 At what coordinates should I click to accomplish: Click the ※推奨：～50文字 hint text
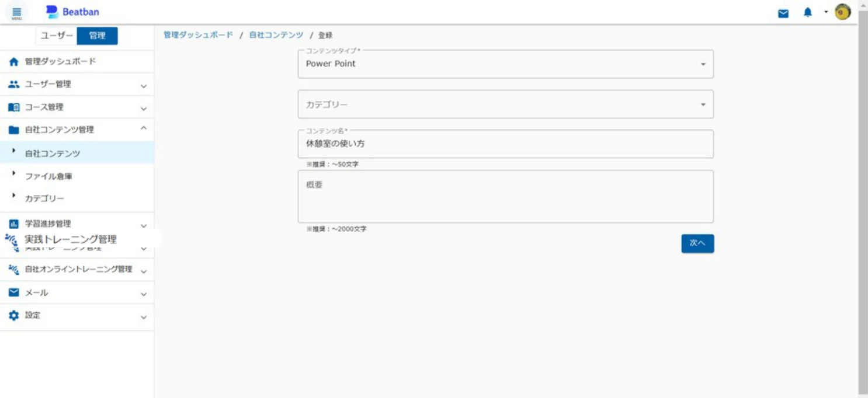tap(332, 164)
